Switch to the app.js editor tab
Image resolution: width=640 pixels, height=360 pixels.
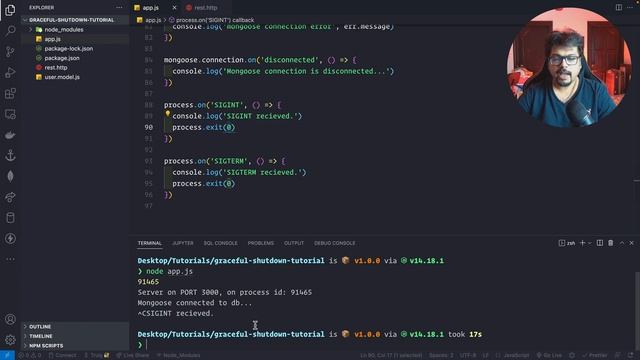tap(151, 8)
